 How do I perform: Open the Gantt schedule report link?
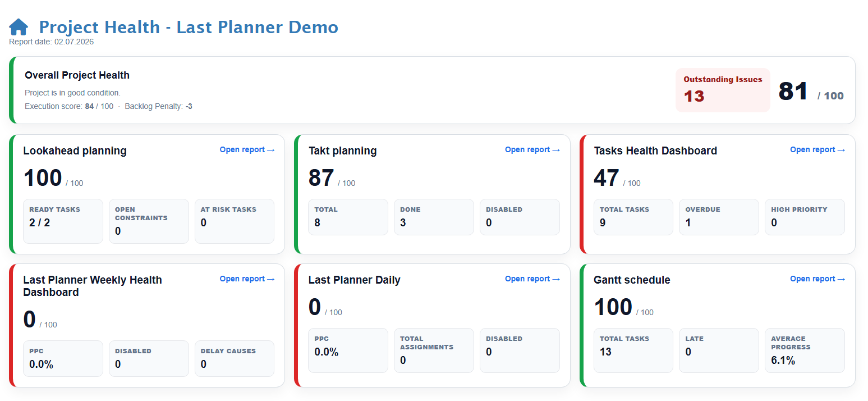[818, 279]
